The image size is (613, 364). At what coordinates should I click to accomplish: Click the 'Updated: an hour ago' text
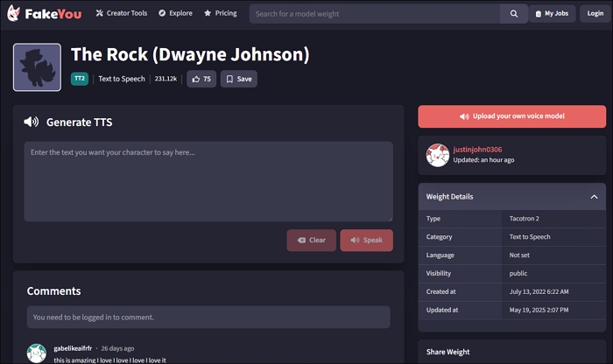point(483,160)
